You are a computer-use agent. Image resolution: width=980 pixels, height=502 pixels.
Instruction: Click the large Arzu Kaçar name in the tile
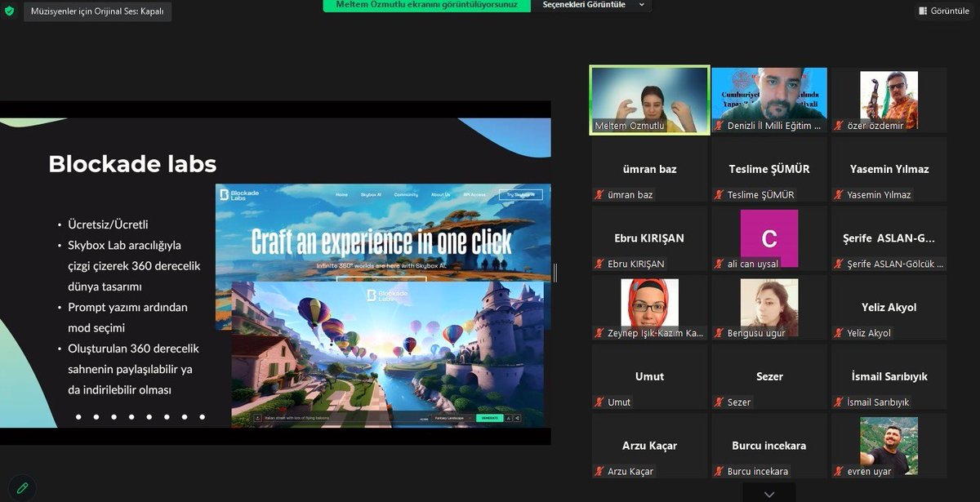pos(649,446)
